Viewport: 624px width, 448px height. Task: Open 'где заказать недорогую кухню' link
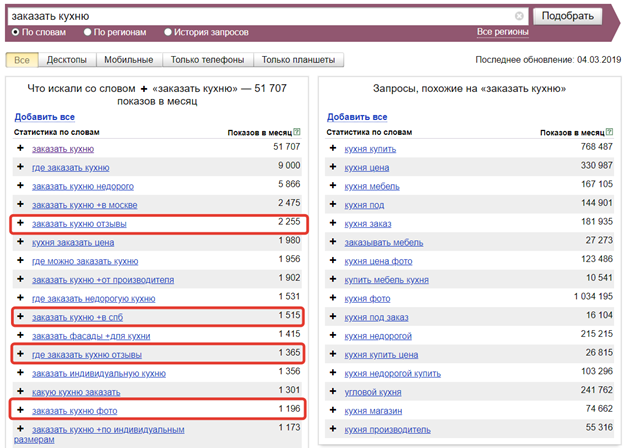94,299
